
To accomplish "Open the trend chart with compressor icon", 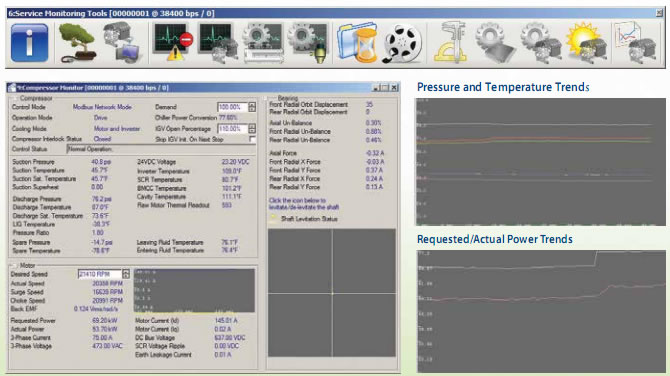I will [x=634, y=43].
